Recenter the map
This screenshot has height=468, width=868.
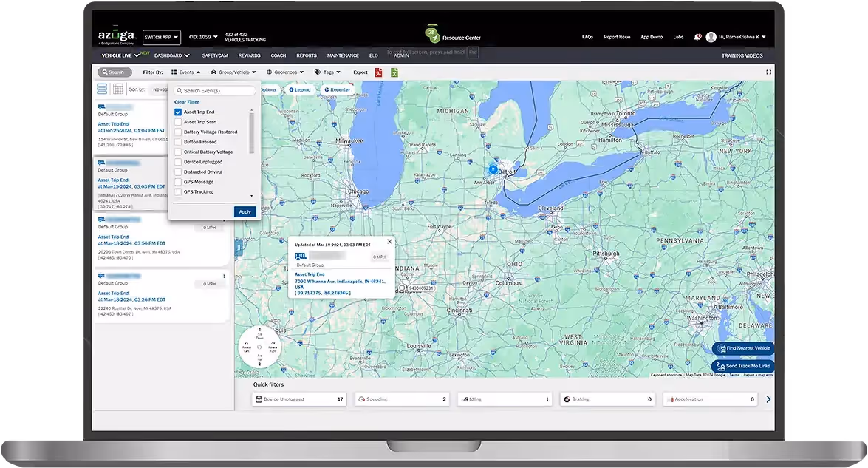click(x=337, y=89)
